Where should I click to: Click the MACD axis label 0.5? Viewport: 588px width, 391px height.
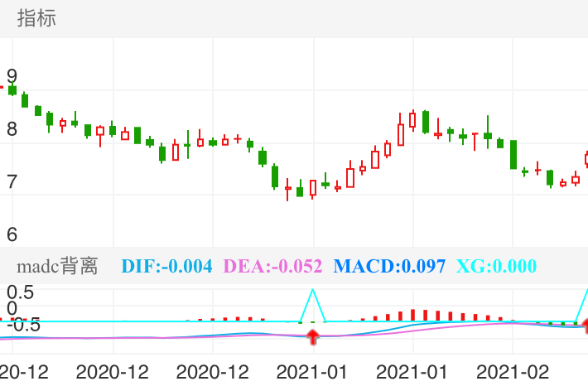pos(20,292)
